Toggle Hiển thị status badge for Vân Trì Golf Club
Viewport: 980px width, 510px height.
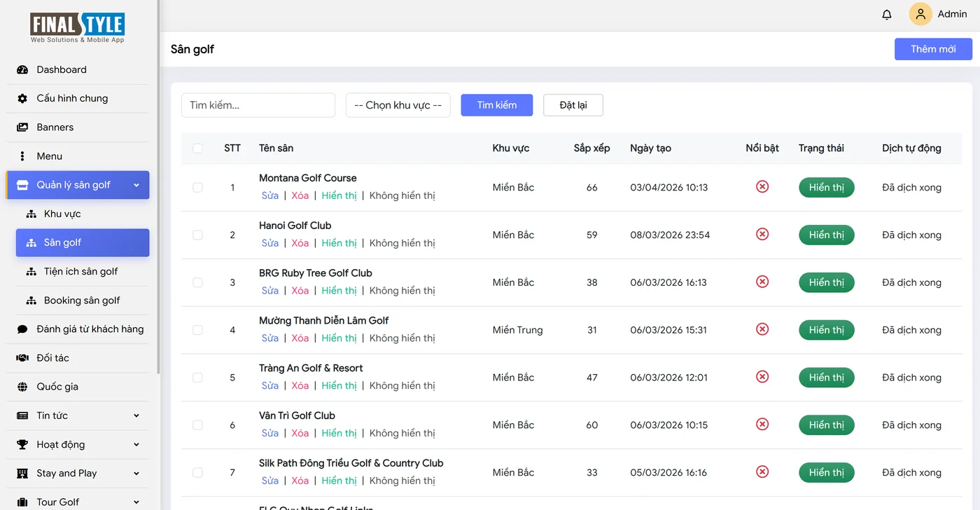[x=827, y=425]
